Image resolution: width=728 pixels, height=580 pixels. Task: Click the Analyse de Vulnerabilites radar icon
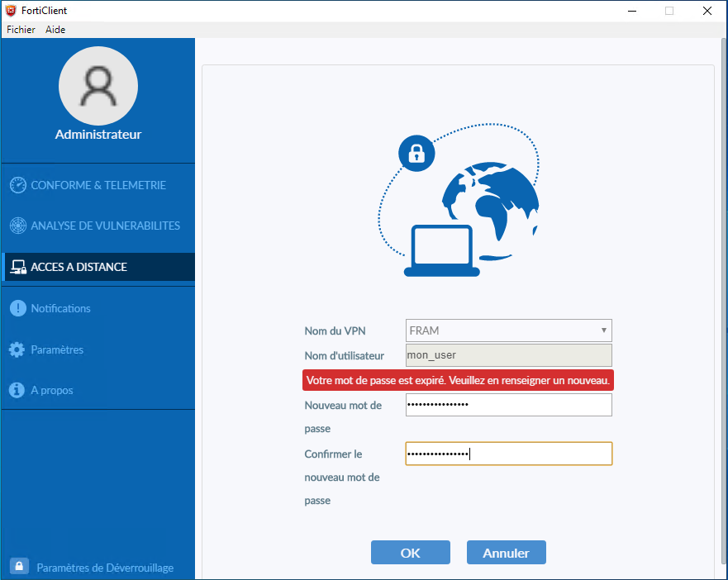click(18, 226)
